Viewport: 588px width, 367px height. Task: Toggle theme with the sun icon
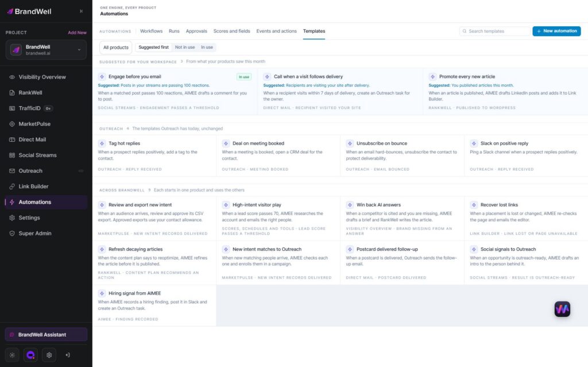pyautogui.click(x=13, y=355)
